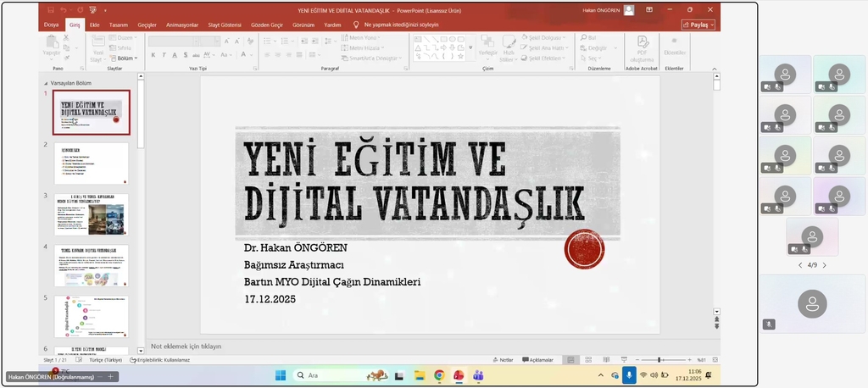Click the Paylaş share button
This screenshot has width=868, height=388.
[x=698, y=25]
